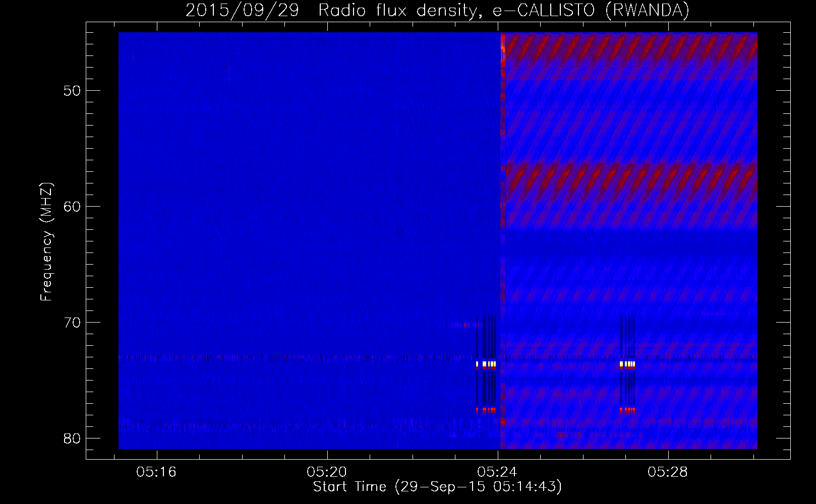816x504 pixels.
Task: Click the plot title 'Radio flux density, e-CALLISTO (RWANDA)'
Action: tap(504, 10)
